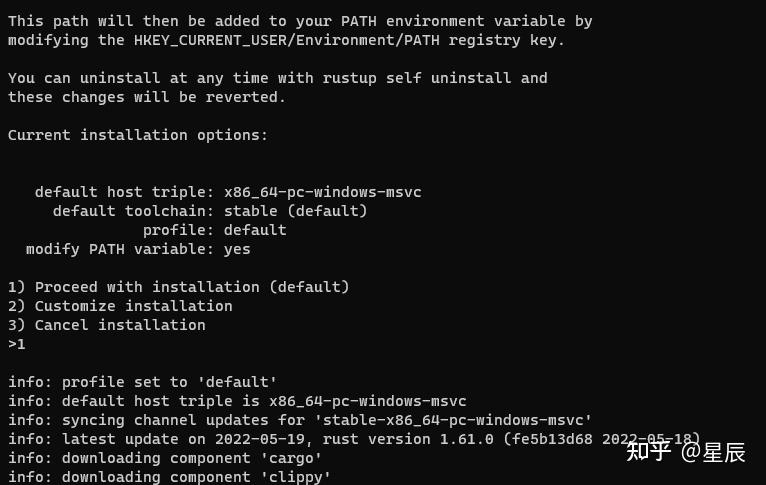Click the 'default host triple' value x86_64-pc-windows-msvc
The width and height of the screenshot is (766, 485).
click(x=322, y=192)
